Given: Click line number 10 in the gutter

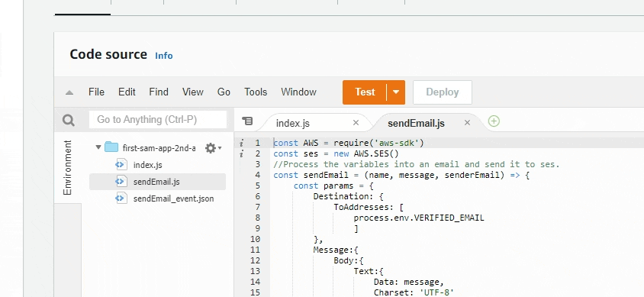Looking at the screenshot, I should click(255, 239).
